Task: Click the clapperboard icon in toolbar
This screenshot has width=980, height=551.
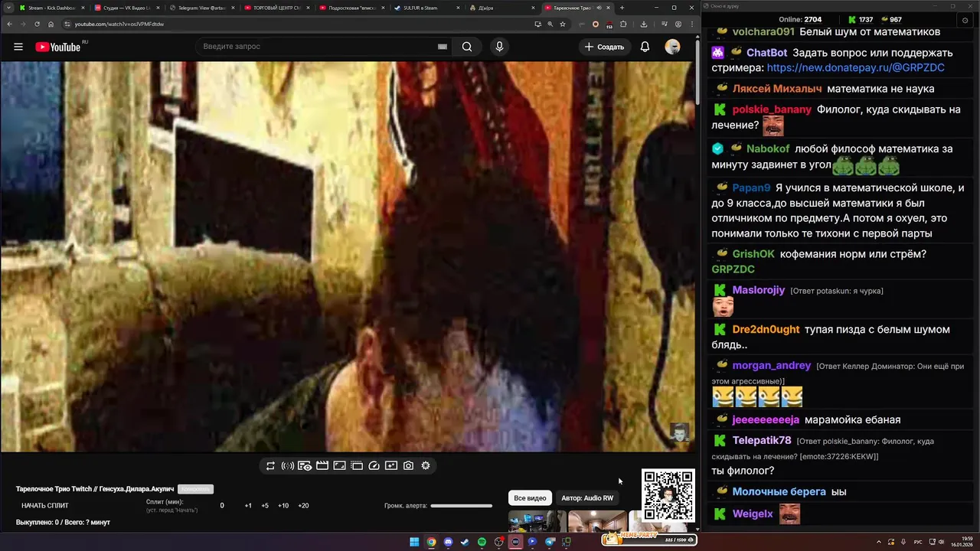Action: pos(322,465)
